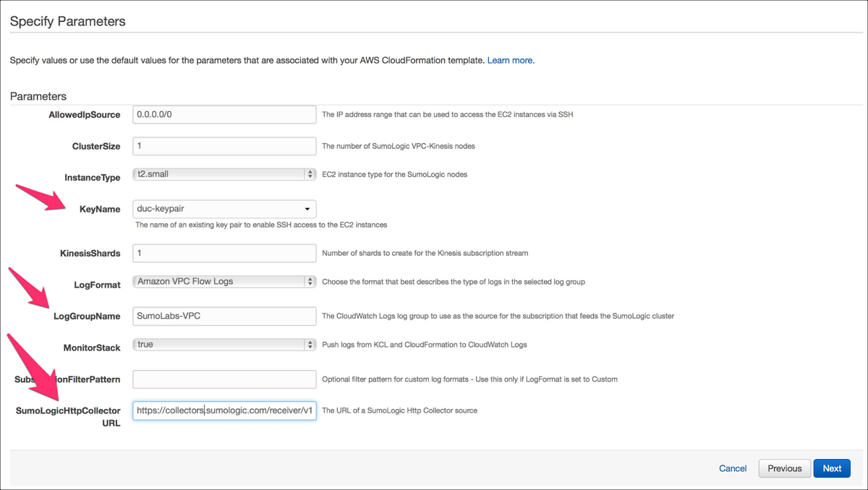The height and width of the screenshot is (490, 868).
Task: Click the SumoLogicHttpCollectorURL input field
Action: click(x=224, y=411)
